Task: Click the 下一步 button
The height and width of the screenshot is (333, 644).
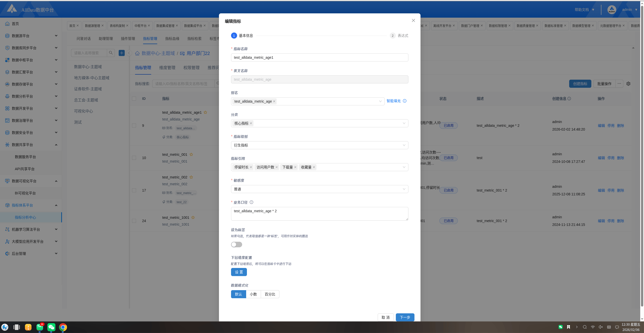Action: 405,317
